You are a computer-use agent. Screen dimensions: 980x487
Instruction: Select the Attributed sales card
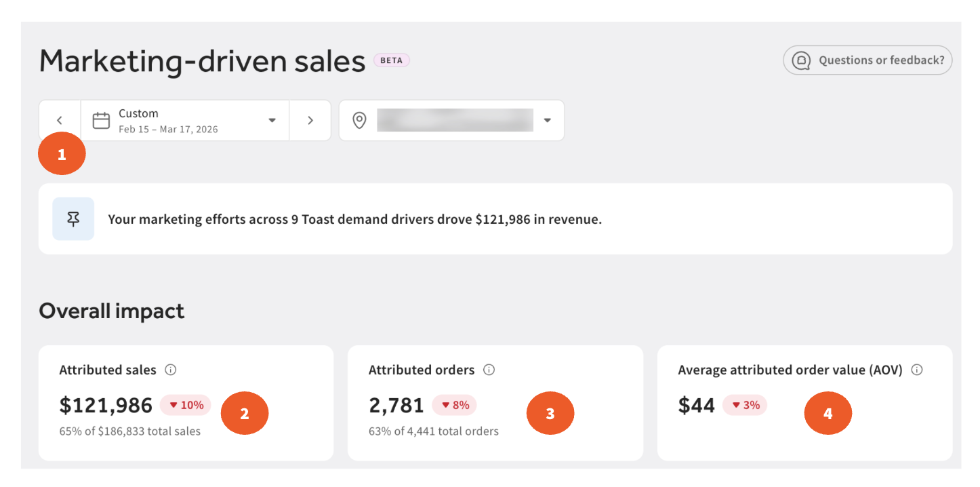[x=186, y=403]
